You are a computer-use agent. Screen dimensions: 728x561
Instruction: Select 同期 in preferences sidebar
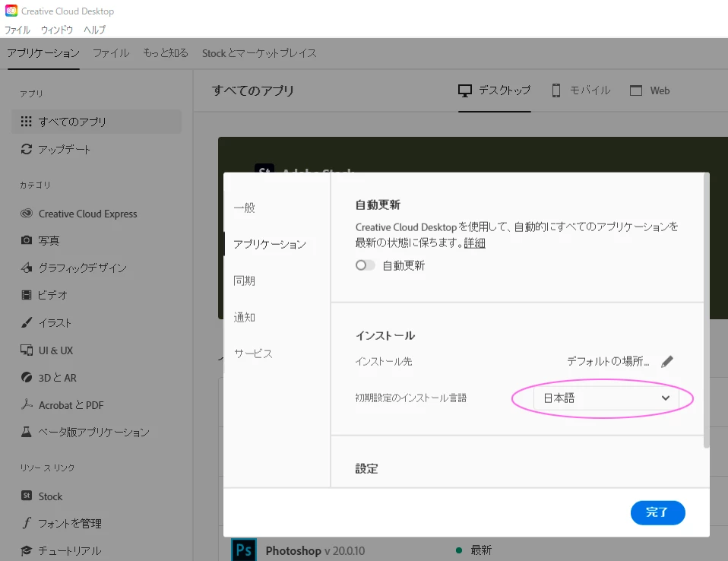(245, 280)
